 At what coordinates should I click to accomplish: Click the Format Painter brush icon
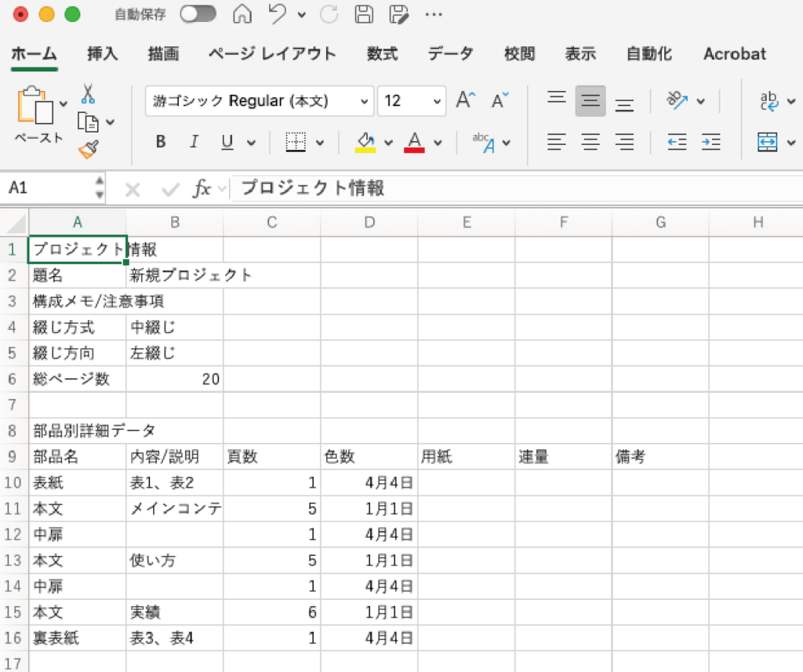click(88, 149)
